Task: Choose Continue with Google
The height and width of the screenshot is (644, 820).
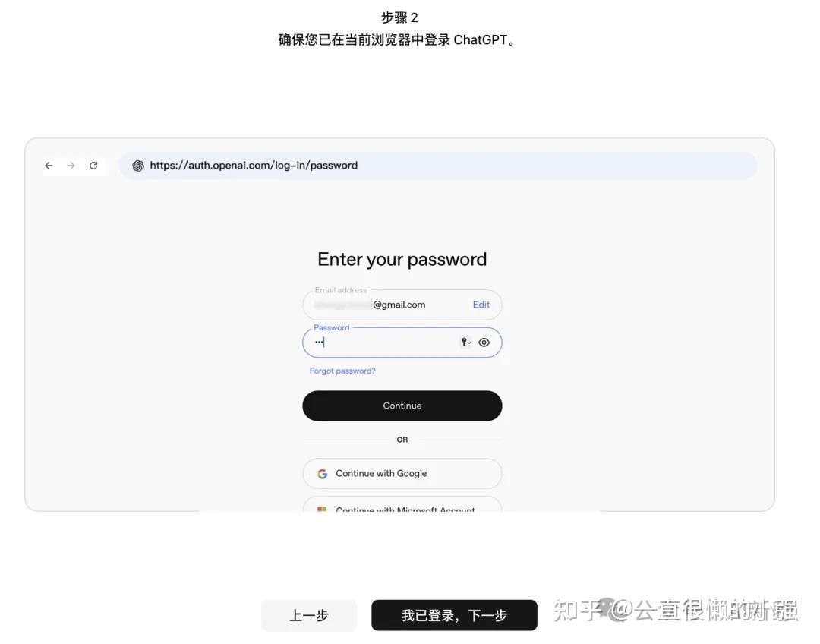Action: (402, 473)
